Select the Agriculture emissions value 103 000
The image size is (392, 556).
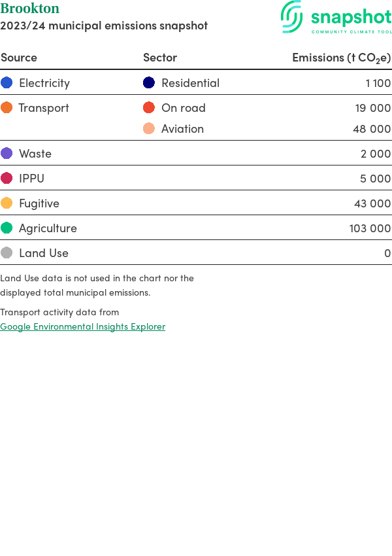pos(370,228)
